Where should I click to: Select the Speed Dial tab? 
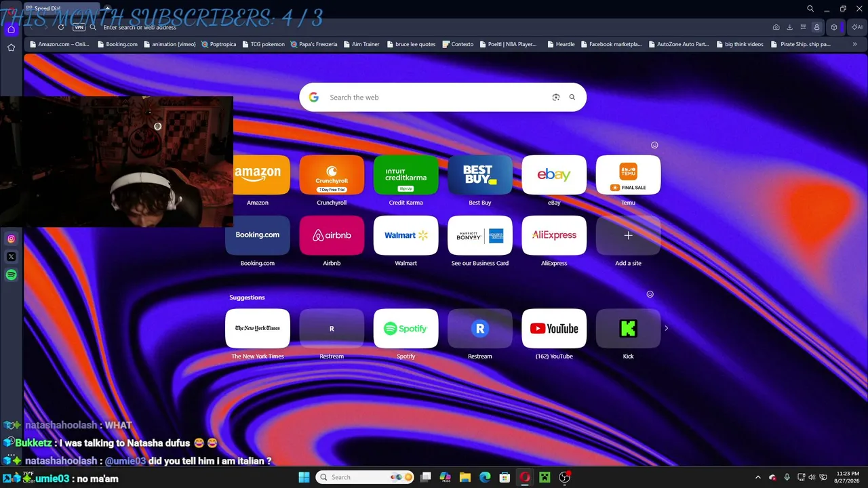click(61, 9)
